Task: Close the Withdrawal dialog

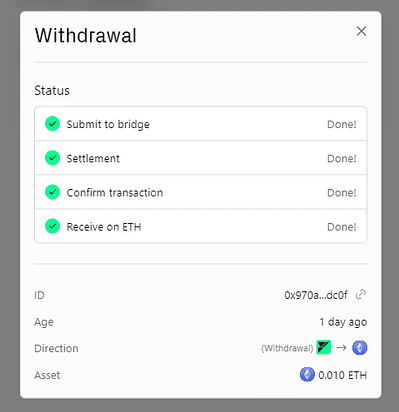Action: click(x=361, y=31)
